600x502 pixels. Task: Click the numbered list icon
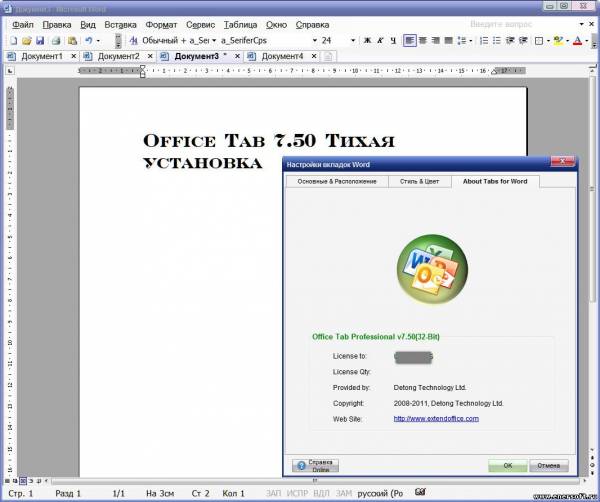coord(484,41)
